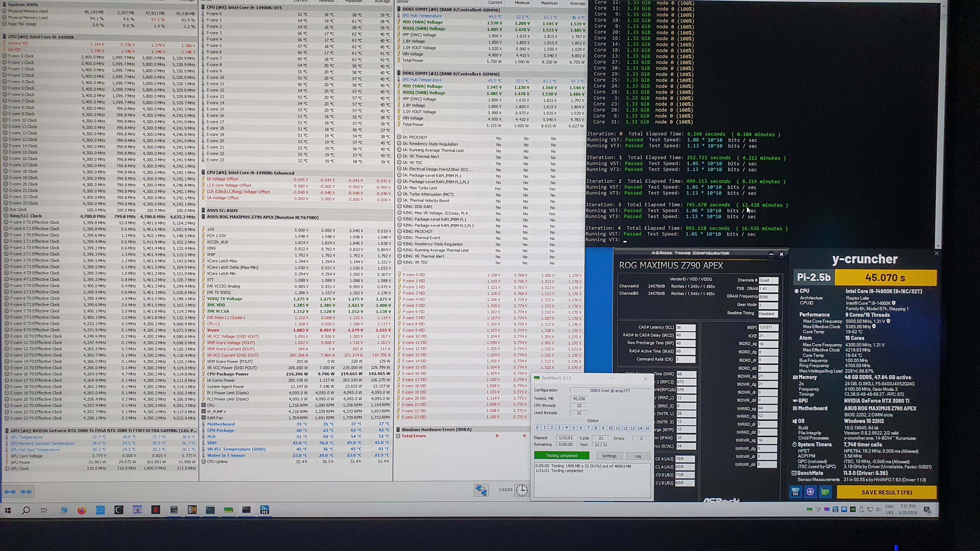Click purple CPU icon in BenchMate panel
The image size is (980, 551).
point(810,492)
